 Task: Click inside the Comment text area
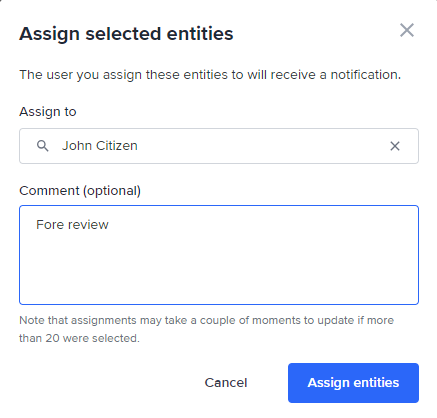[x=219, y=255]
